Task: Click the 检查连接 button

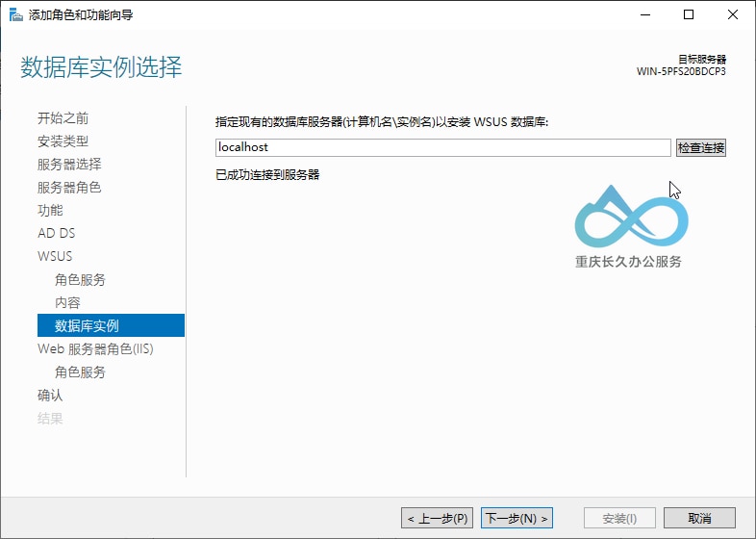Action: 700,147
